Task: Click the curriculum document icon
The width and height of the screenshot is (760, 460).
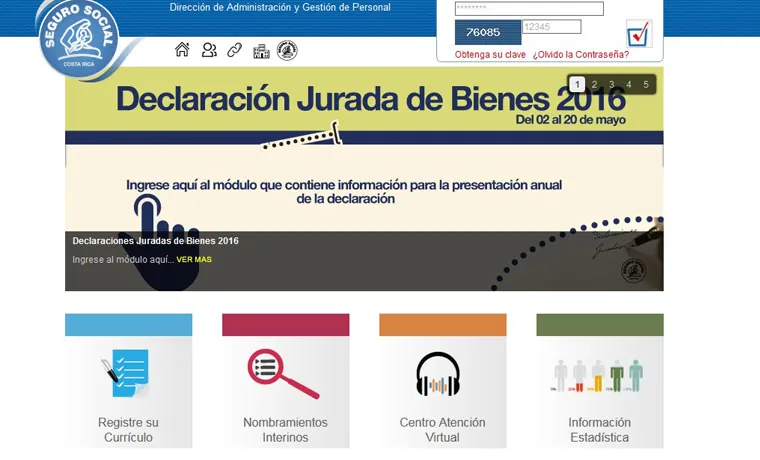Action: (127, 373)
